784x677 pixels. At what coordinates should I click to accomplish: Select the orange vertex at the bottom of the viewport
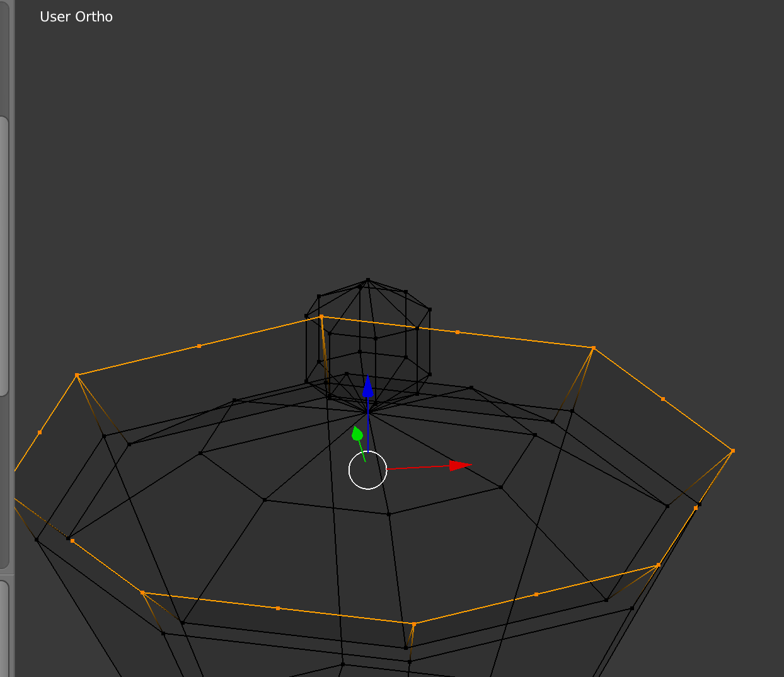click(x=413, y=623)
